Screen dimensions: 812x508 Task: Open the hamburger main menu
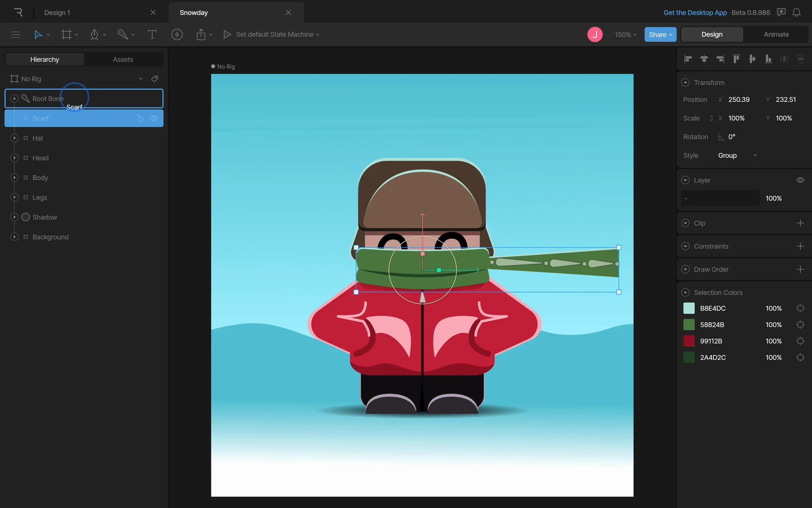(x=16, y=35)
